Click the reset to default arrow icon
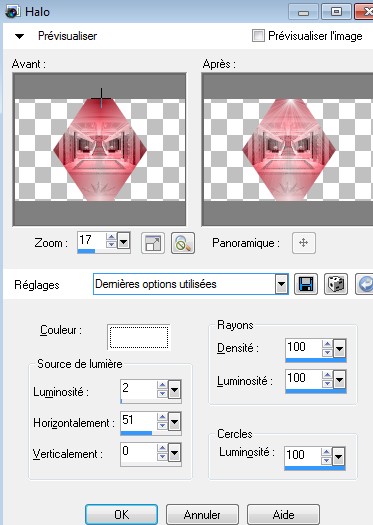The width and height of the screenshot is (373, 525). (x=365, y=284)
